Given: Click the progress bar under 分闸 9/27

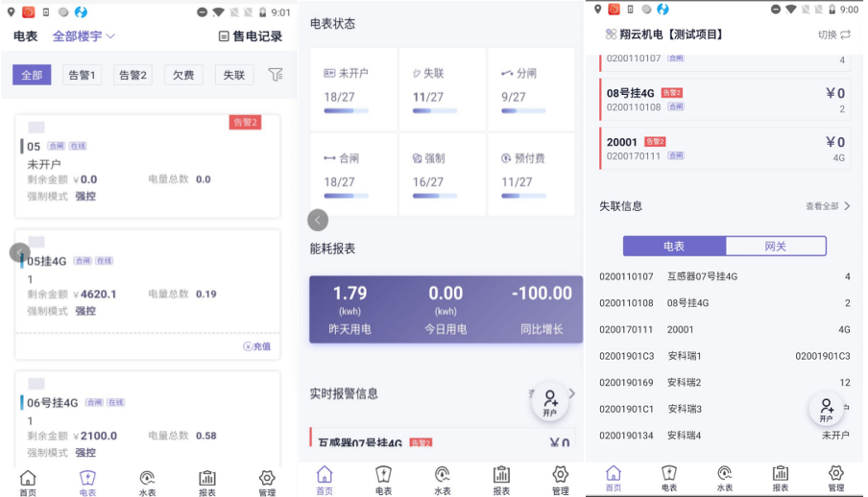Looking at the screenshot, I should (523, 110).
